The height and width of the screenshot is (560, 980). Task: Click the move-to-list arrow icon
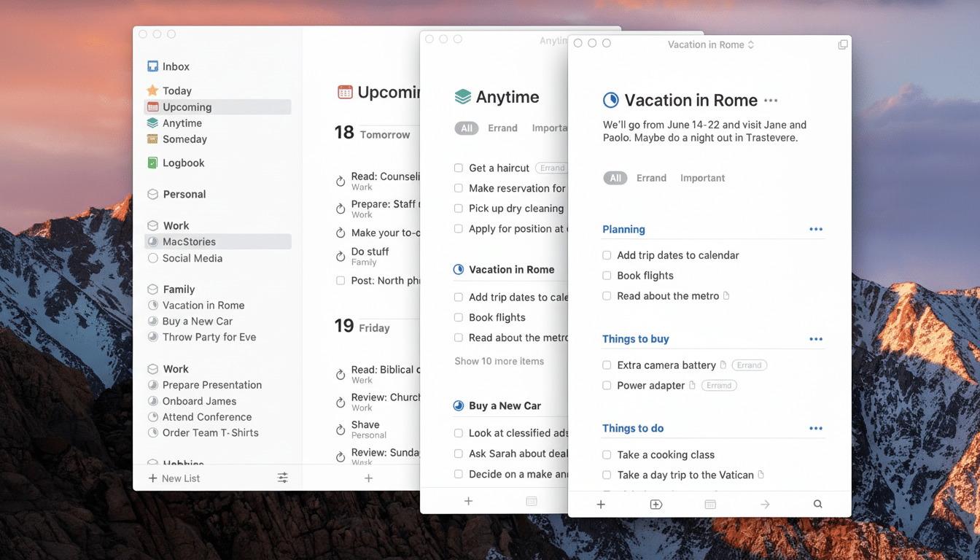click(x=764, y=503)
